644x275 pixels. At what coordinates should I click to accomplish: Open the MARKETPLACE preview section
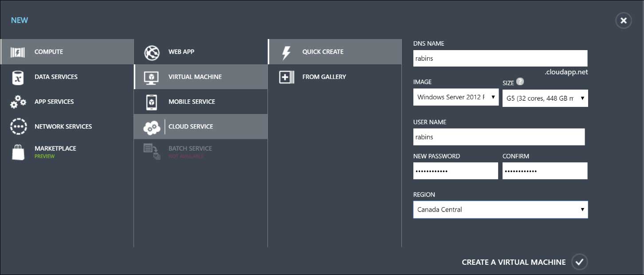click(x=55, y=151)
